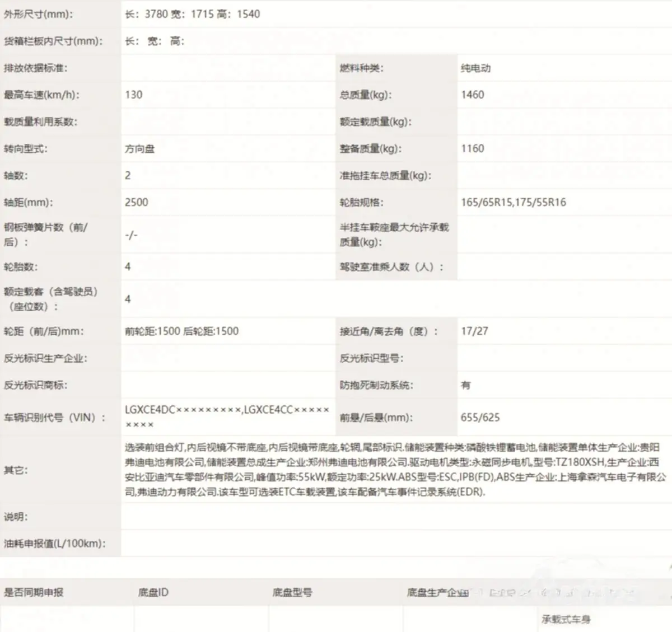
Task: Select the axle count value 2
Action: click(x=128, y=175)
